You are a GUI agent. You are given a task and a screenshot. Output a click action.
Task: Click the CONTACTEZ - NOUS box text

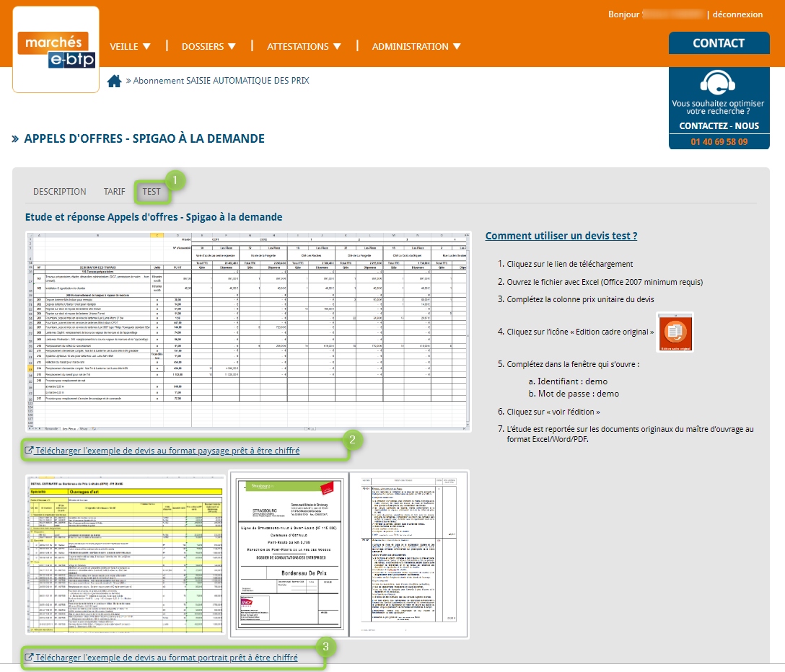click(719, 126)
